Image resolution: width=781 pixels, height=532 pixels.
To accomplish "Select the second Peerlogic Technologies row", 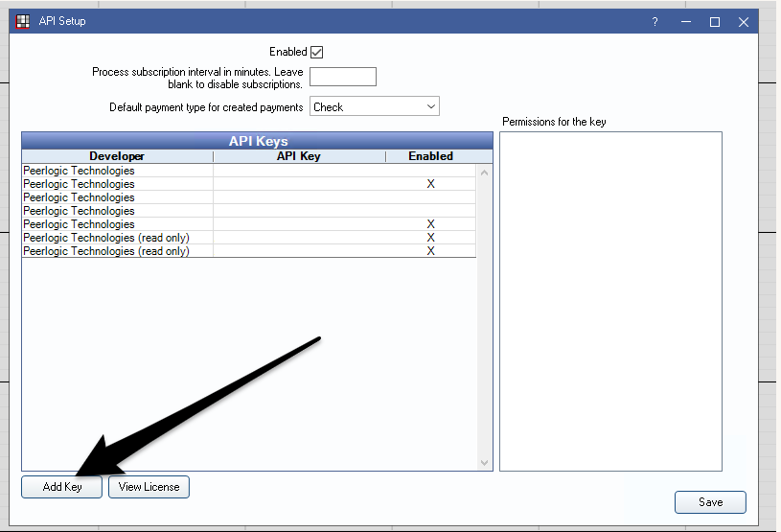I will tap(249, 184).
